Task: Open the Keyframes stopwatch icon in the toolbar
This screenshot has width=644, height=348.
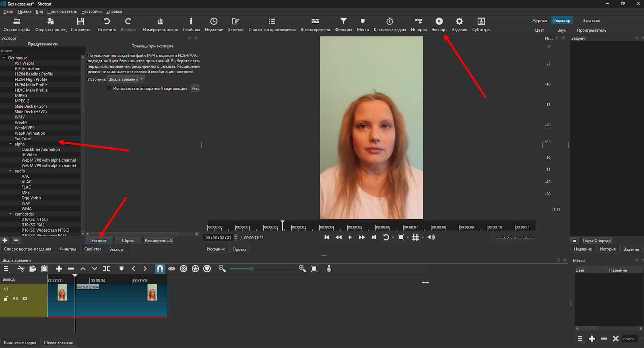Action: [x=389, y=22]
